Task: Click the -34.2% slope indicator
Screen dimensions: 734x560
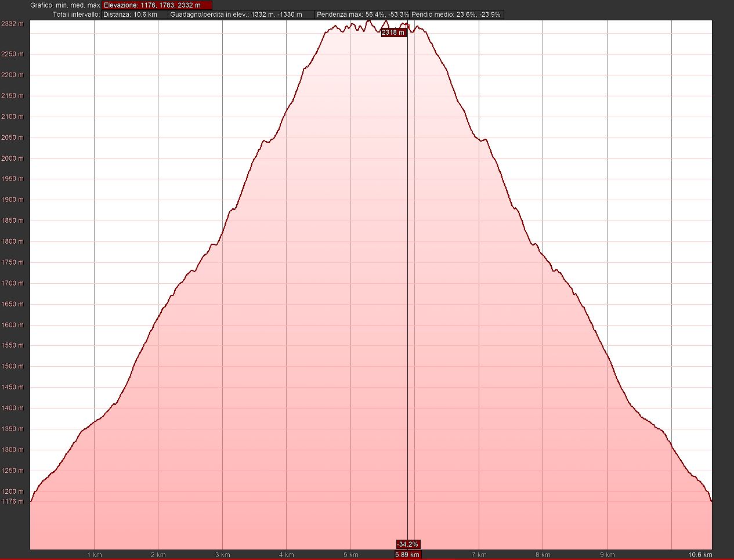Action: 407,544
